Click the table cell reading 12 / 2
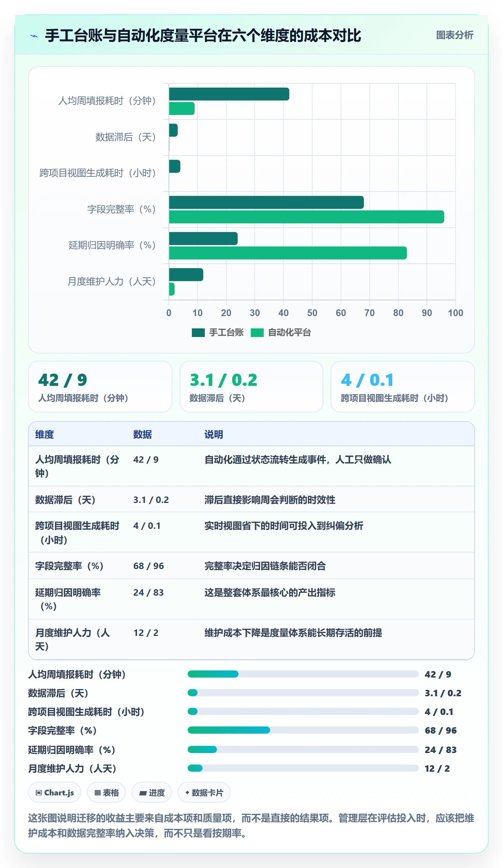The height and width of the screenshot is (868, 503). 146,633
